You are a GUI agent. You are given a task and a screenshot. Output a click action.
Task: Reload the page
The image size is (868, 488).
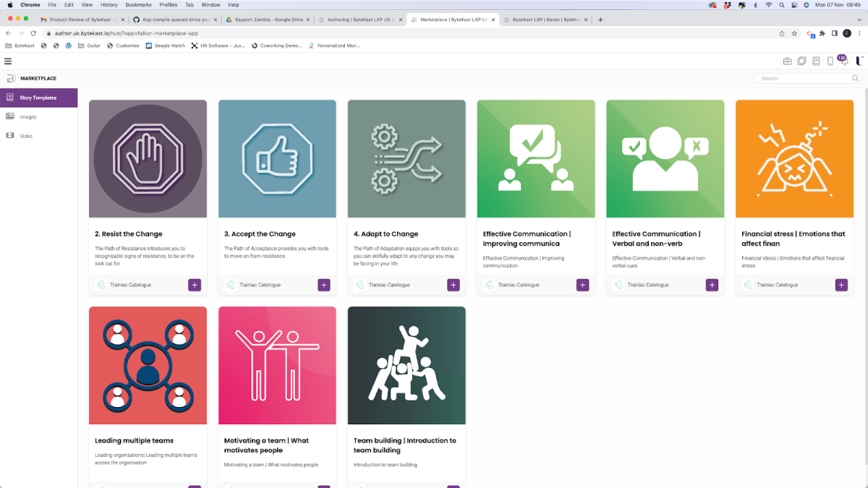33,33
